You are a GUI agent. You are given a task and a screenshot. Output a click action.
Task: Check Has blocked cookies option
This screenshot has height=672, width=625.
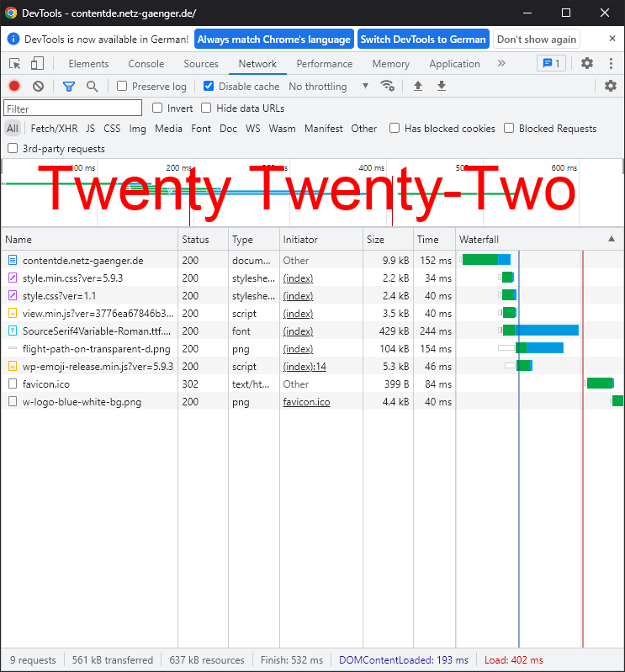pyautogui.click(x=395, y=128)
